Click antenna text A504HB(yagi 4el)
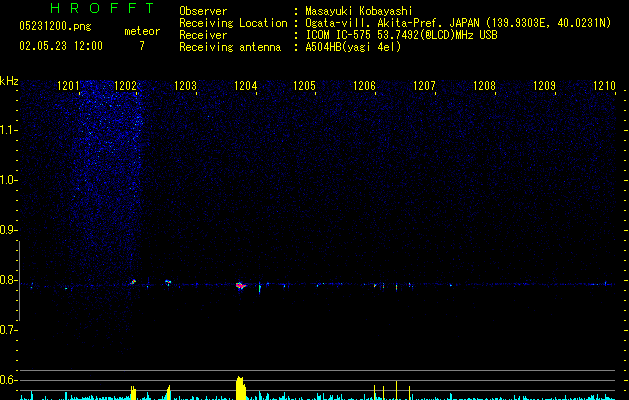629x400 pixels. click(x=353, y=47)
